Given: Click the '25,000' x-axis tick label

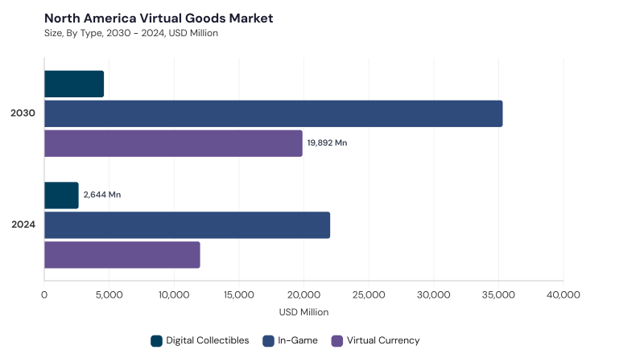Looking at the screenshot, I should (x=369, y=294).
